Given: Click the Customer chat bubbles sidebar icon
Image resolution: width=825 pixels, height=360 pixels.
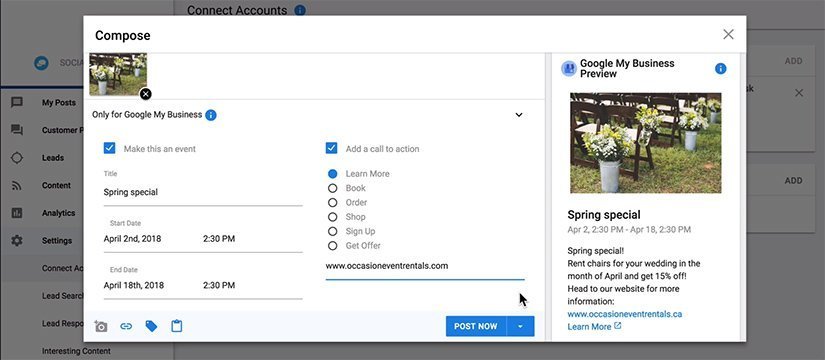Looking at the screenshot, I should pyautogui.click(x=17, y=130).
